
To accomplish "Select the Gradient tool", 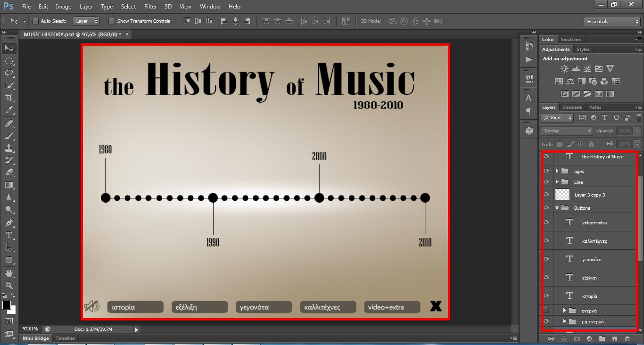I will [9, 185].
